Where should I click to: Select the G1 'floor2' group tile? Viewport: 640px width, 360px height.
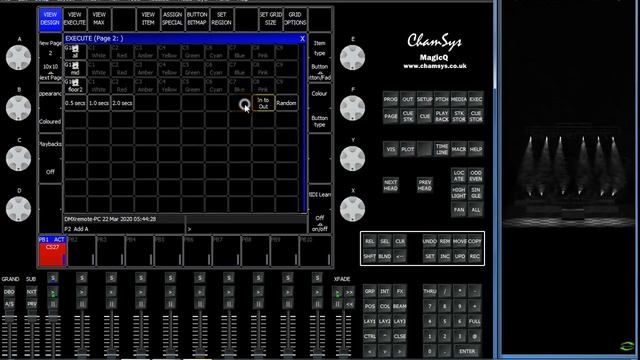75,86
